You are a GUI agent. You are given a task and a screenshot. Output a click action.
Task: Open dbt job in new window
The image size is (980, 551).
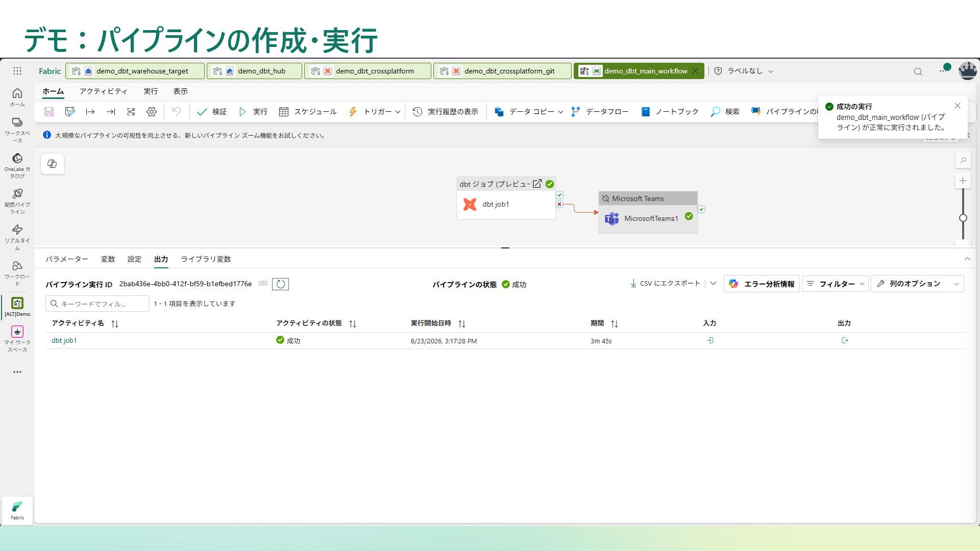537,184
